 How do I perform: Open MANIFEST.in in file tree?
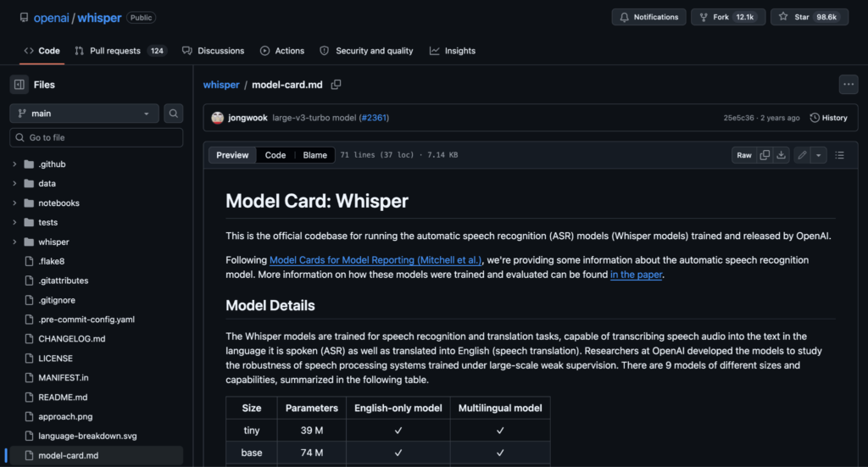point(63,378)
